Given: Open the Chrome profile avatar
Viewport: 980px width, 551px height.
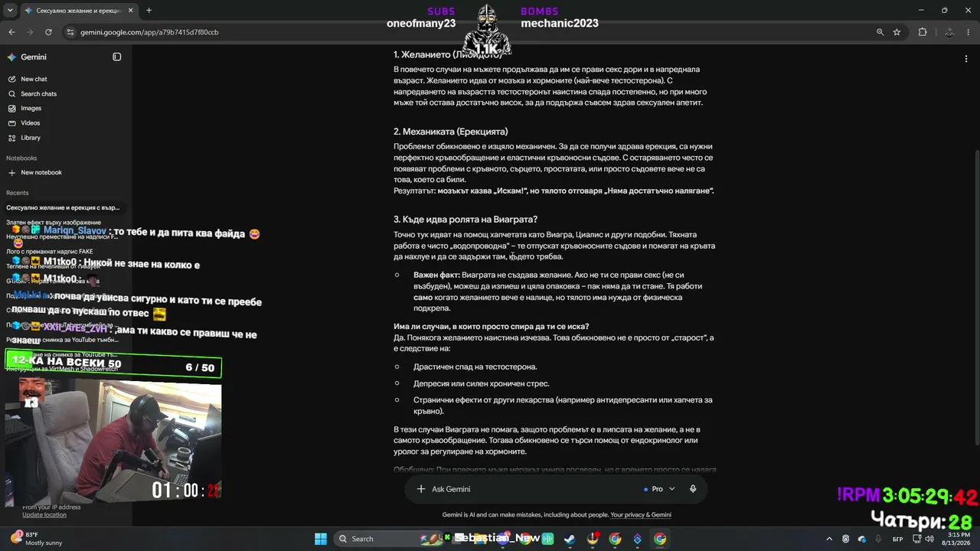Looking at the screenshot, I should point(949,32).
